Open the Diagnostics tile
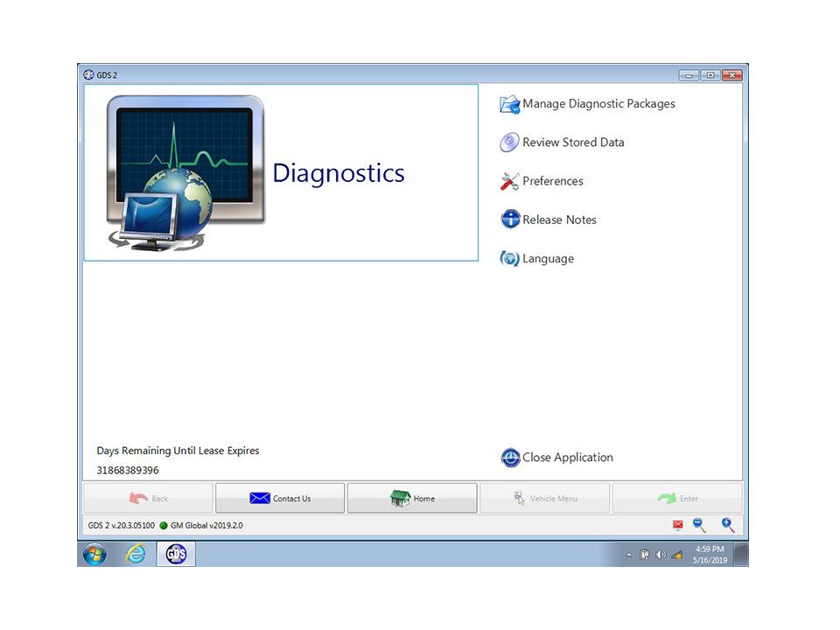Image resolution: width=840 pixels, height=630 pixels. click(281, 172)
